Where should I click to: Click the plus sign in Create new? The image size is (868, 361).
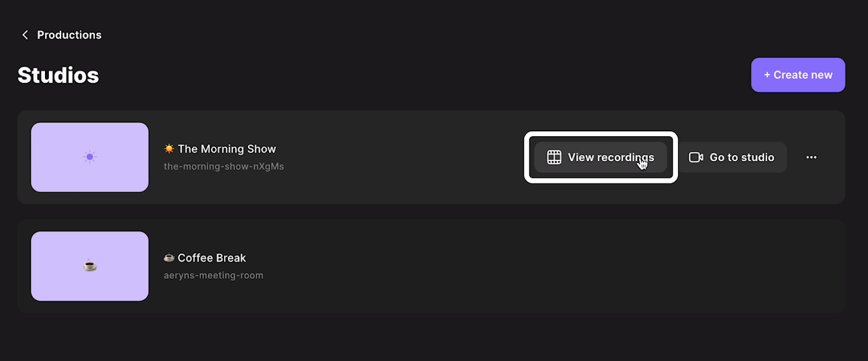(767, 75)
